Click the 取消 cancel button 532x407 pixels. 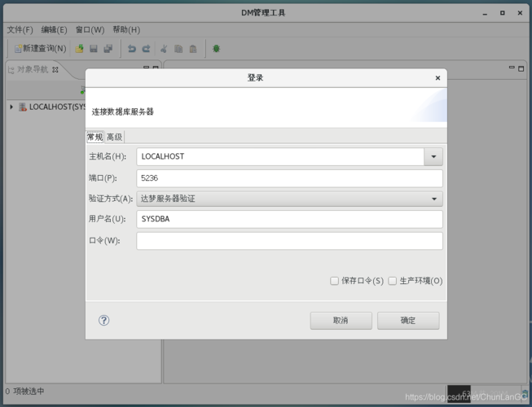(341, 321)
